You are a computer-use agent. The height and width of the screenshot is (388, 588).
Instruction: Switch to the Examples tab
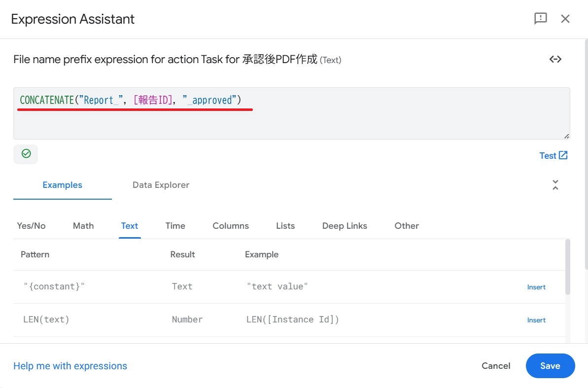63,185
